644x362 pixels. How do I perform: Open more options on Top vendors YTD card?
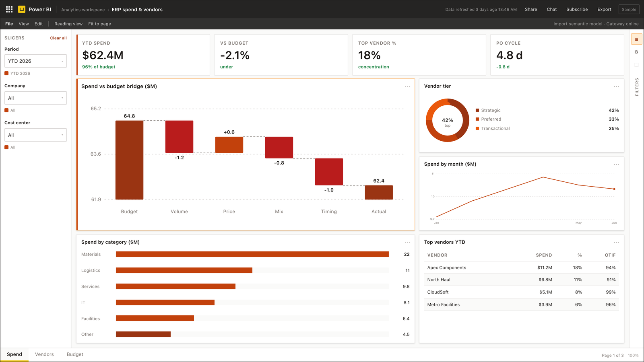coord(617,243)
